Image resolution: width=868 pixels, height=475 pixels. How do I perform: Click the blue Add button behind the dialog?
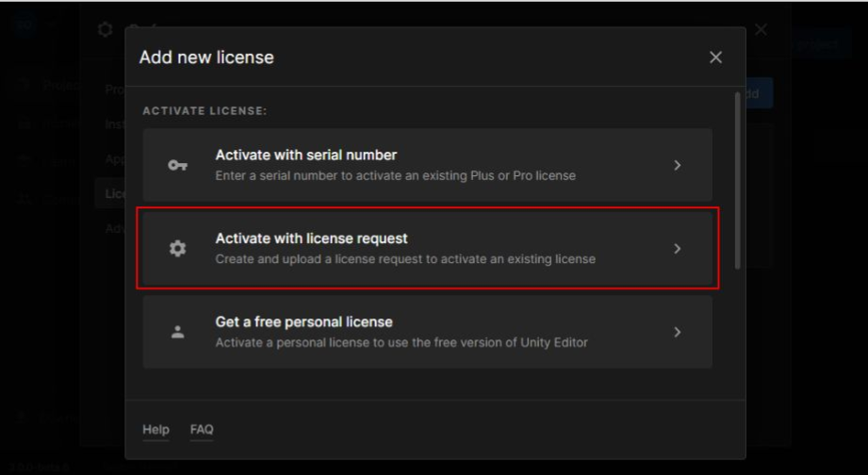(x=759, y=93)
